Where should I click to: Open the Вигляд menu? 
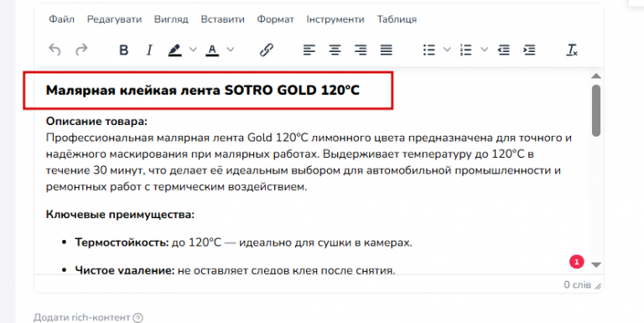(x=171, y=19)
